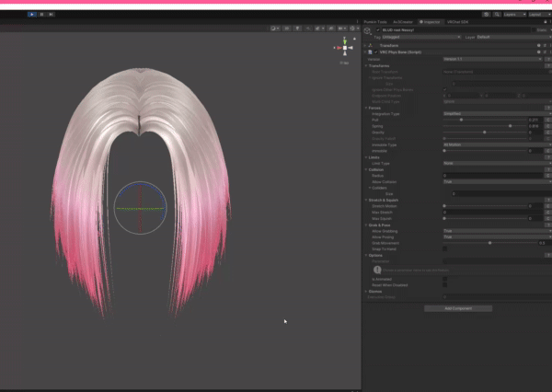Viewport: 552px width, 392px height.
Task: Switch to the Pumkin Tools tab
Action: 375,21
